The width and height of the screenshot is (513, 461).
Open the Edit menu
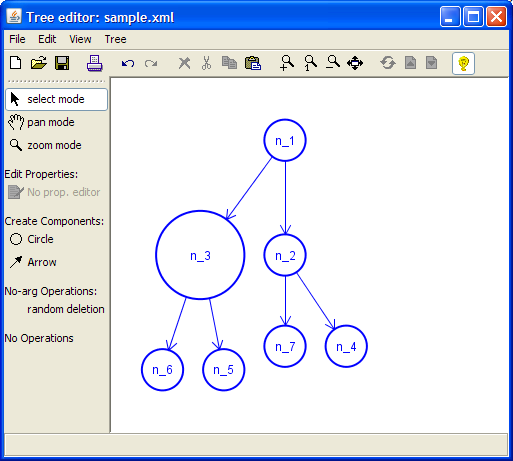pos(47,39)
